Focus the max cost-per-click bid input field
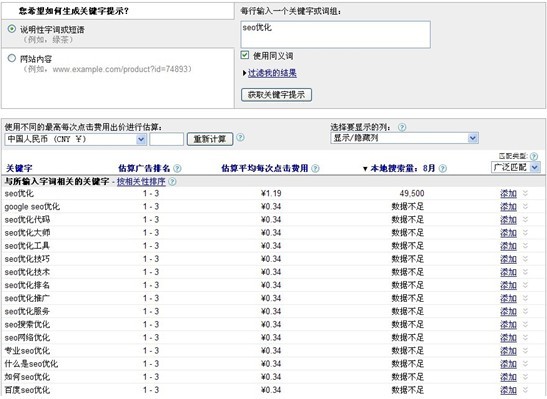This screenshot has width=547, height=399. click(x=166, y=139)
